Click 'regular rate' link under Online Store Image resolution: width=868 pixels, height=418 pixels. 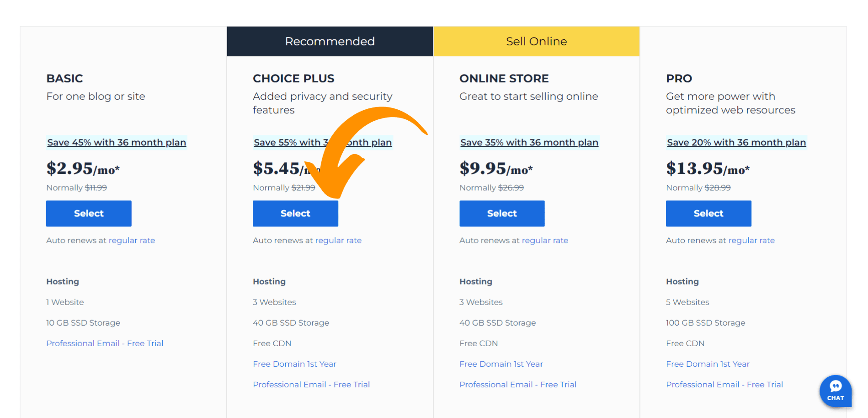point(545,241)
